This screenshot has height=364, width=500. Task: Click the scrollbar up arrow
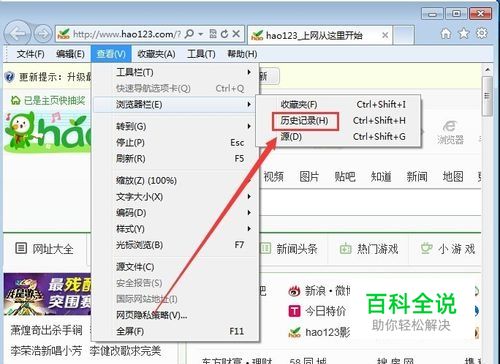coord(487,70)
